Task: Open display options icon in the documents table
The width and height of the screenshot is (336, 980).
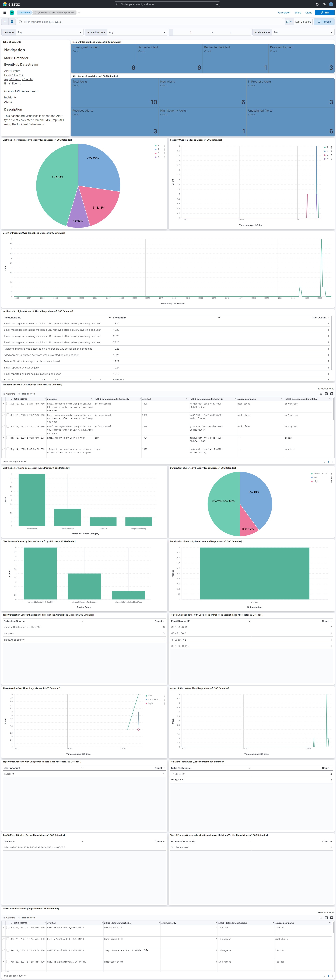Action: coord(326,394)
